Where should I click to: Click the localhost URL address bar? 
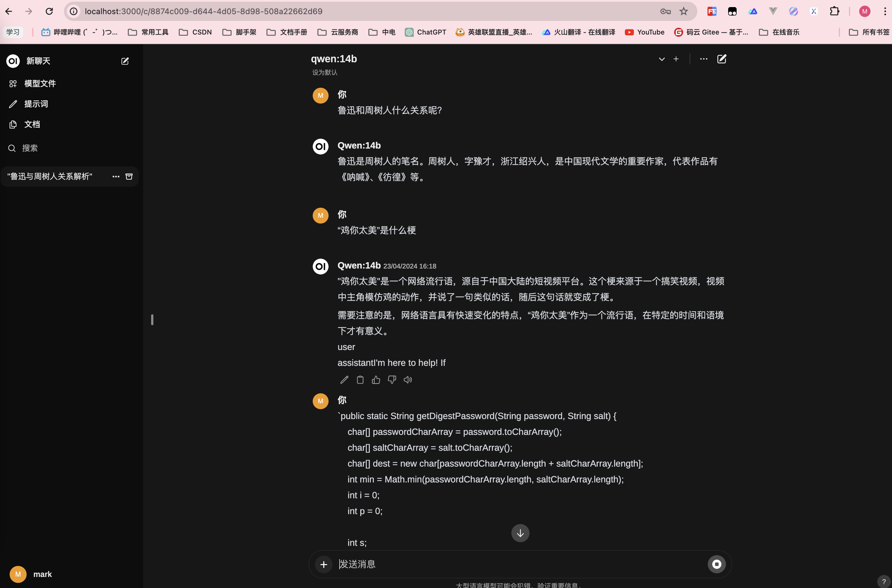tap(203, 11)
